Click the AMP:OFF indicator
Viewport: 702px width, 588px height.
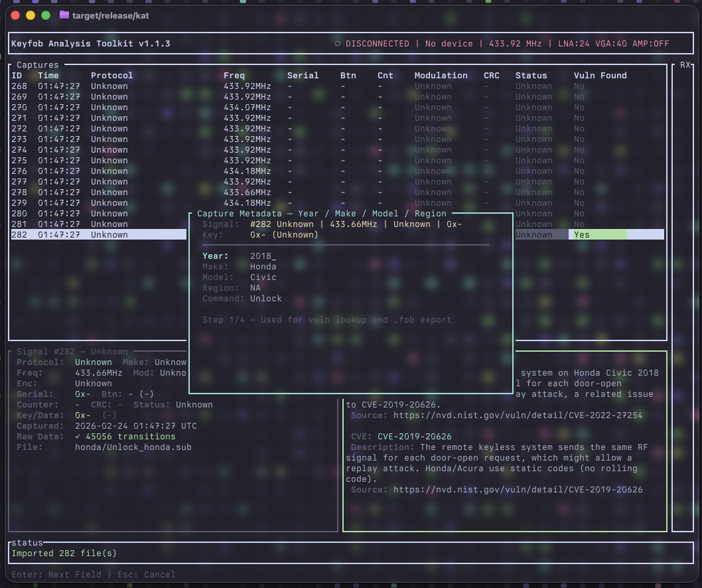click(651, 43)
